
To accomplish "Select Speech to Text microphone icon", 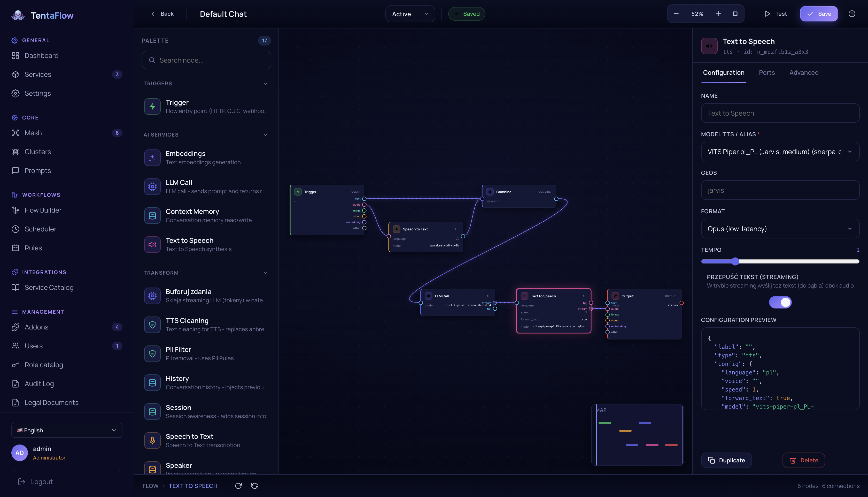I will tap(152, 441).
